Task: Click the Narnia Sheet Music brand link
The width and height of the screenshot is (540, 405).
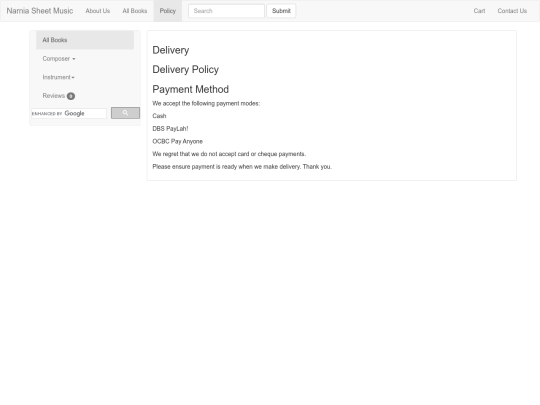Action: (x=40, y=11)
